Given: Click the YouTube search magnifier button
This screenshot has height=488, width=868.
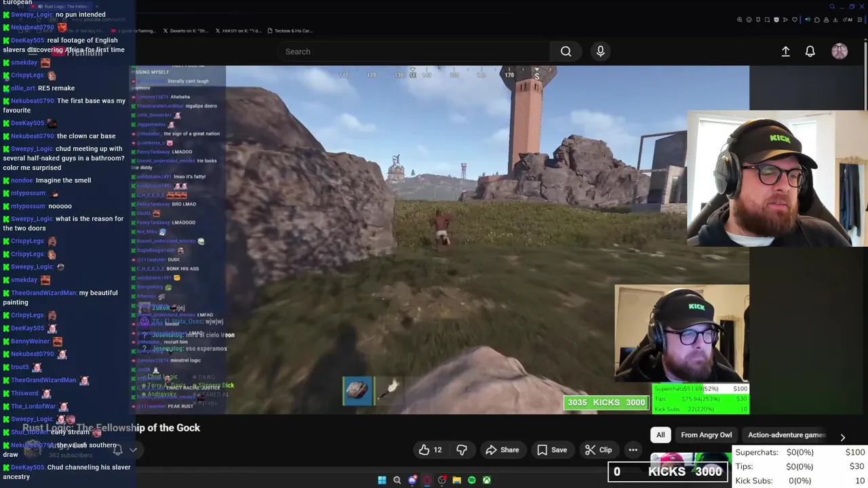Looking at the screenshot, I should tap(566, 52).
